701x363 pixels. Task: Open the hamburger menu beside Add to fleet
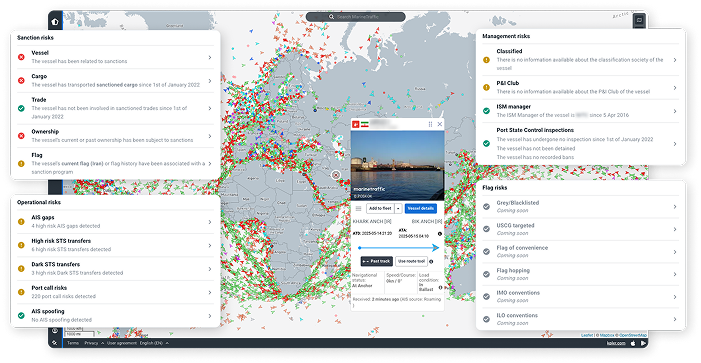click(358, 208)
